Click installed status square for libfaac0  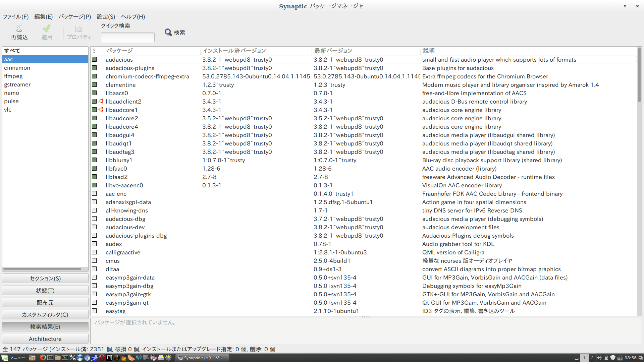click(x=94, y=168)
